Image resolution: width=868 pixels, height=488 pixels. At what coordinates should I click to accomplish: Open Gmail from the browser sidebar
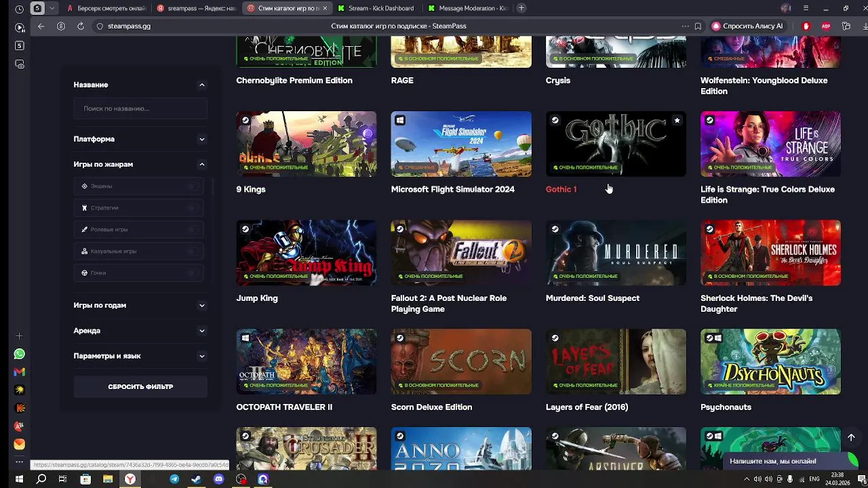coord(19,371)
